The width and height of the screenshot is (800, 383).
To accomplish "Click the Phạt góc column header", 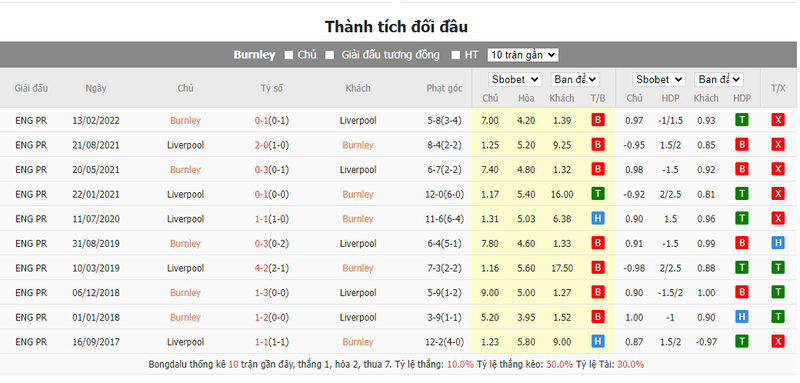I will click(x=444, y=88).
